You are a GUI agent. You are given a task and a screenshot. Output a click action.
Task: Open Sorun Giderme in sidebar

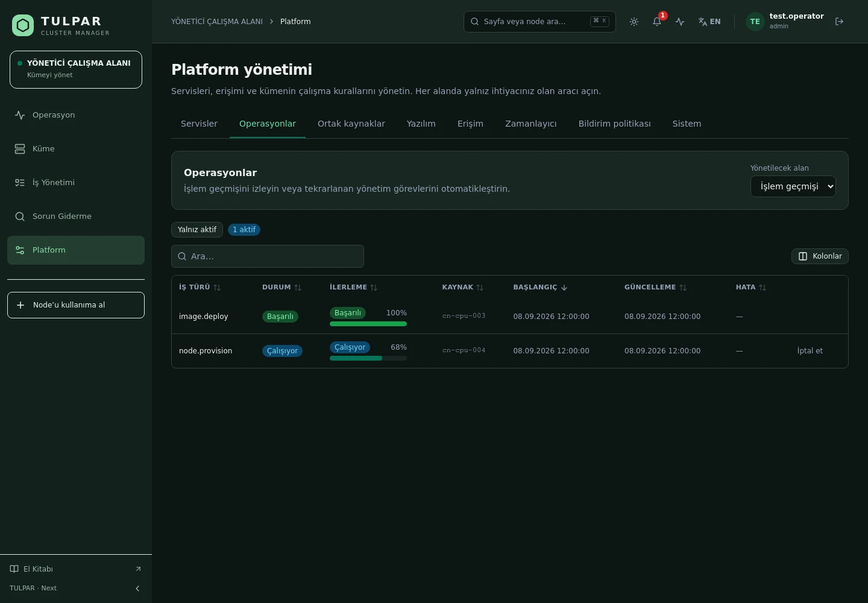(76, 216)
